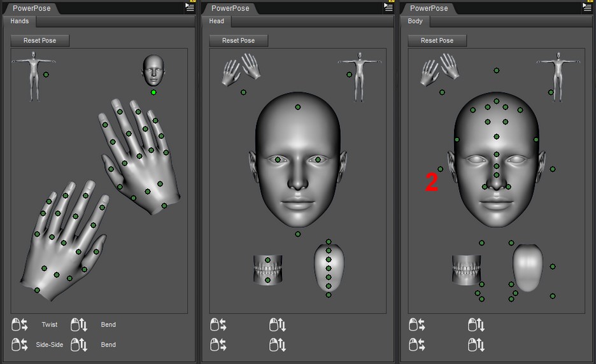
Task: Click the hands thumbnail in the Body panel
Action: click(440, 69)
